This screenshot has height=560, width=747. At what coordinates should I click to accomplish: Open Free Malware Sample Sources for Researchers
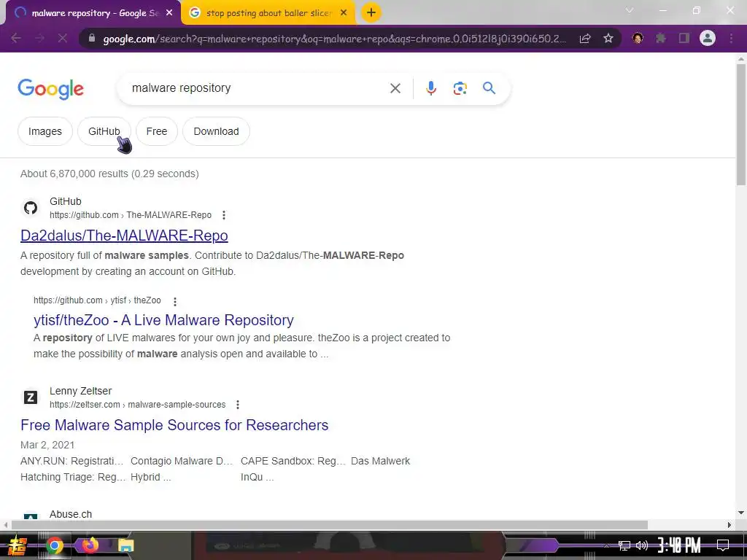tap(174, 425)
